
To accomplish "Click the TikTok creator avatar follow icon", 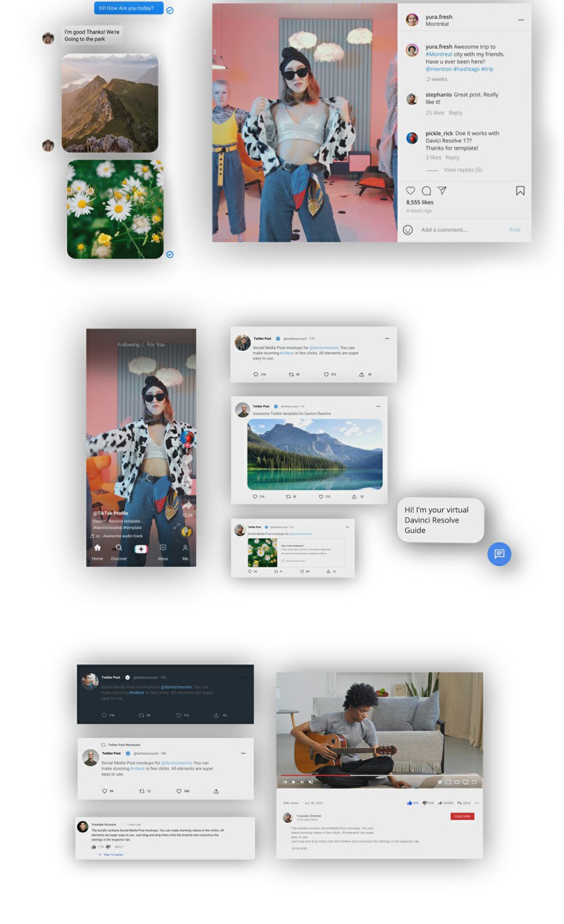I will pos(187,439).
